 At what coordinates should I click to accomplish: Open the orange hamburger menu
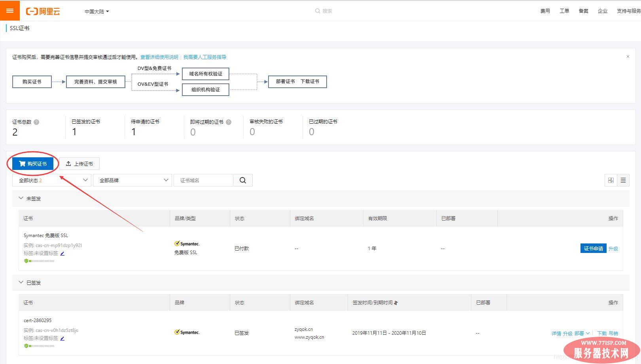tap(10, 11)
